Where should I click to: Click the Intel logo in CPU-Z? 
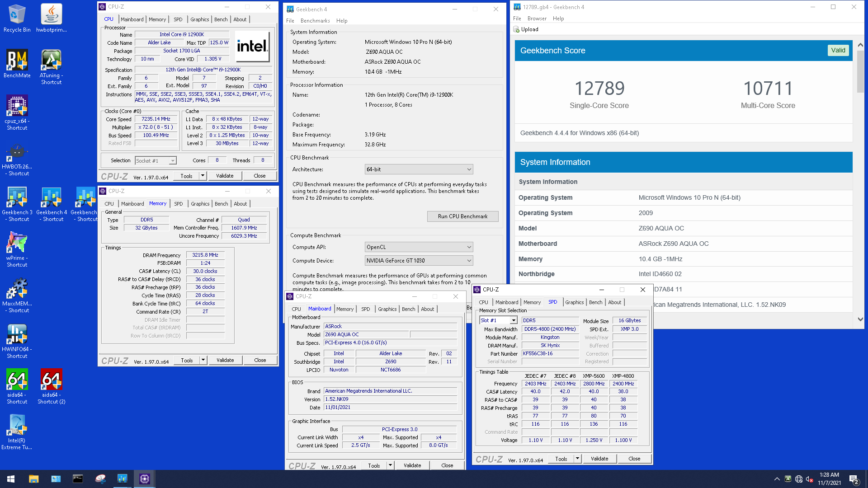click(x=252, y=46)
